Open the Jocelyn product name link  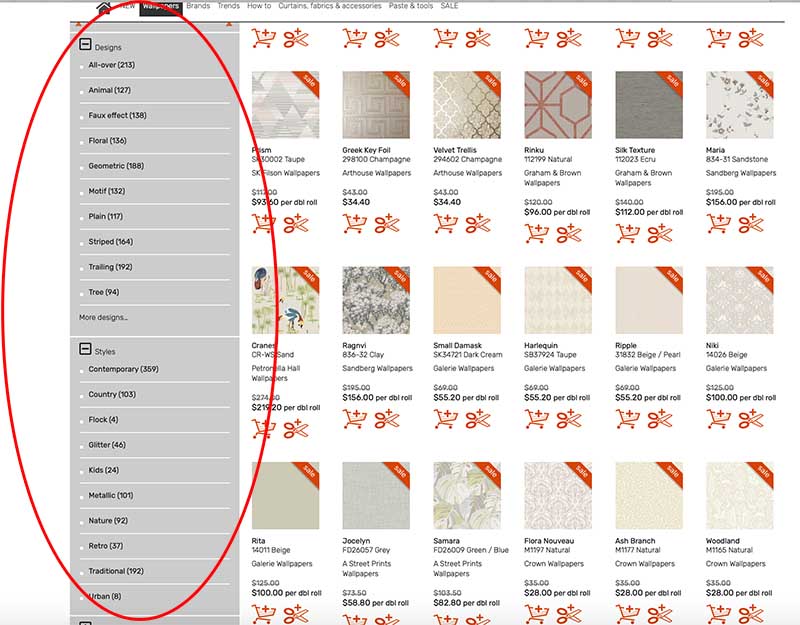356,541
